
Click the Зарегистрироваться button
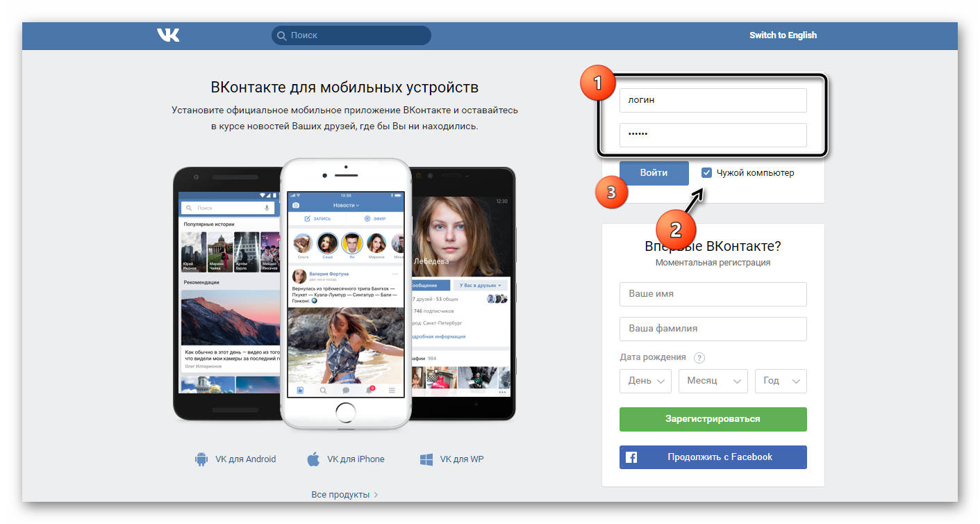tap(713, 419)
